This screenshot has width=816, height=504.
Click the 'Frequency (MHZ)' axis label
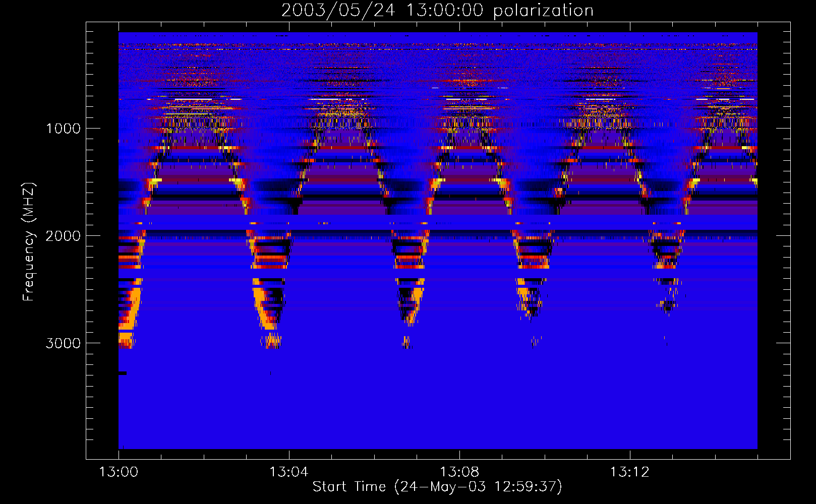click(x=29, y=242)
